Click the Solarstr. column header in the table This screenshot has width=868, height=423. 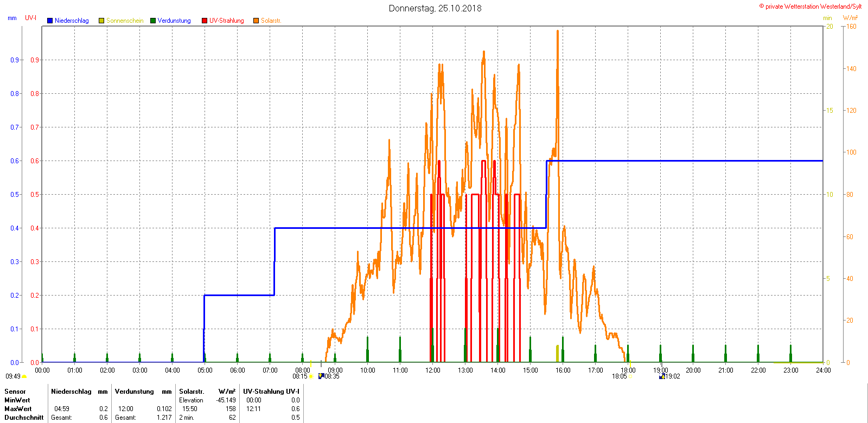click(x=192, y=392)
